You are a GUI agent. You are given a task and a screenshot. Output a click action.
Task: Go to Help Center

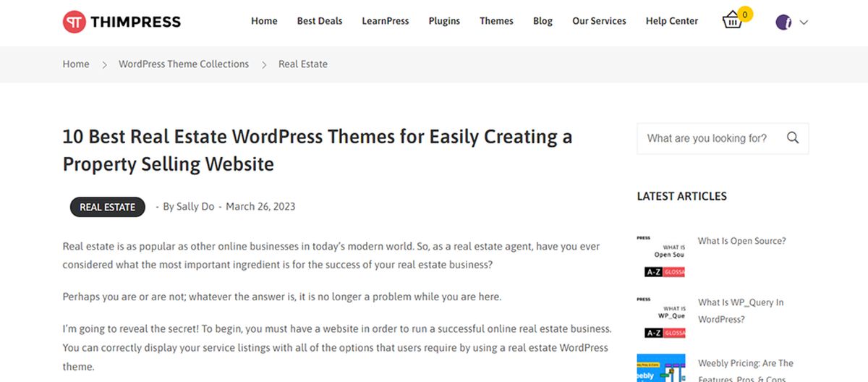pyautogui.click(x=672, y=21)
